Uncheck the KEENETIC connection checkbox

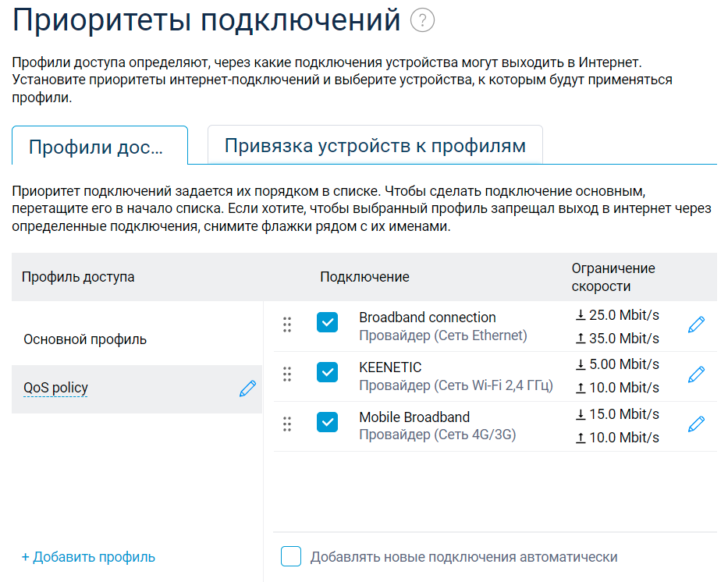(328, 373)
